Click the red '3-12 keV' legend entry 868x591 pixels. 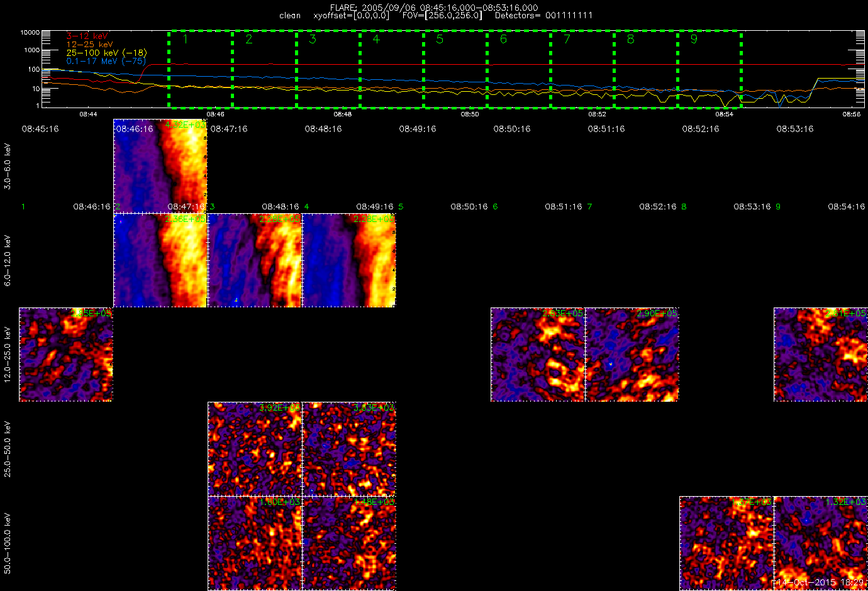[87, 36]
